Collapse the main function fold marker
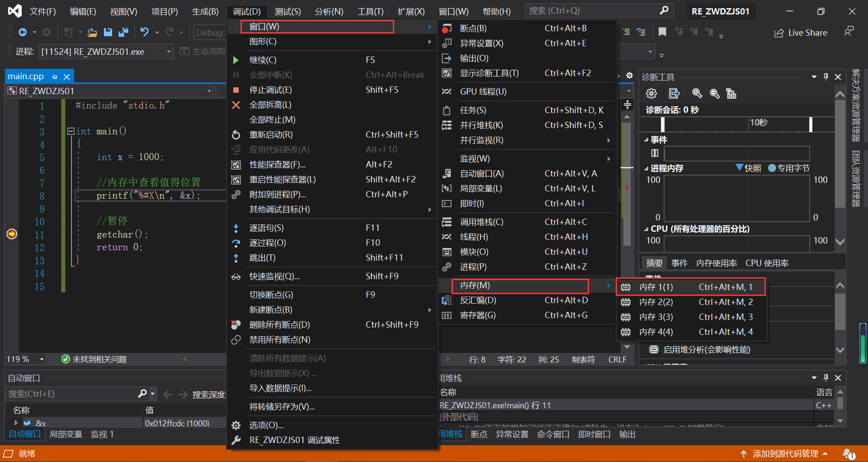The width and height of the screenshot is (868, 462). click(71, 131)
